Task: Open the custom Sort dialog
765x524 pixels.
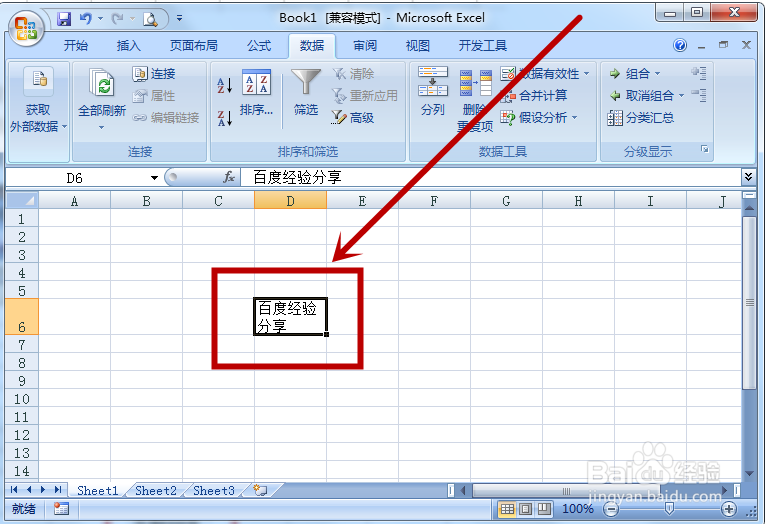Action: tap(256, 93)
